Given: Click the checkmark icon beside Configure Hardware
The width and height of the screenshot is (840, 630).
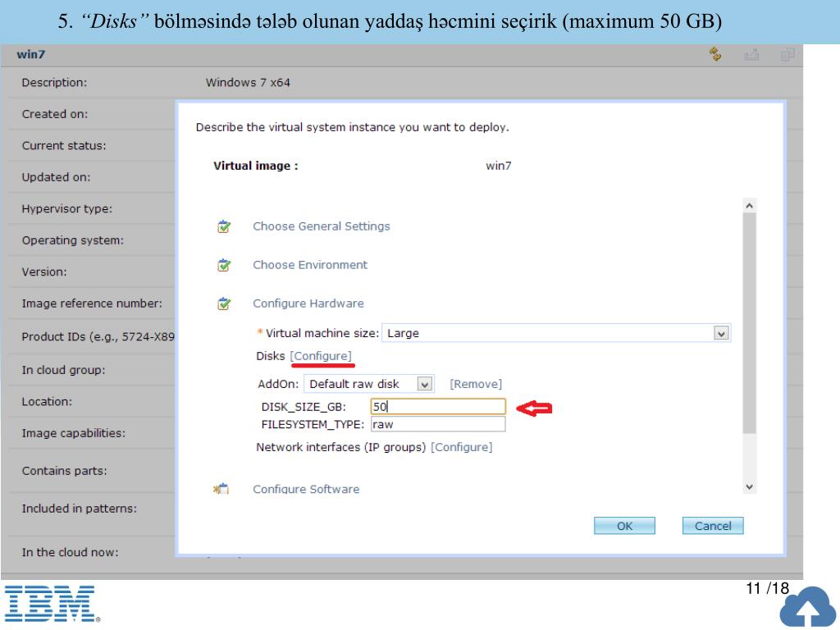Looking at the screenshot, I should tap(224, 304).
